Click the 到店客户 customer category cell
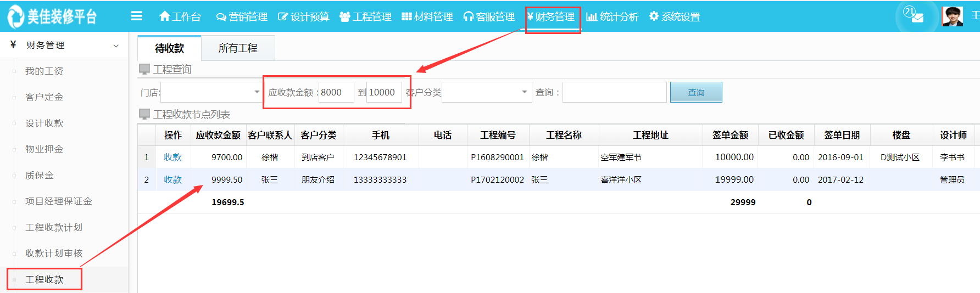This screenshot has width=980, height=293. point(318,157)
